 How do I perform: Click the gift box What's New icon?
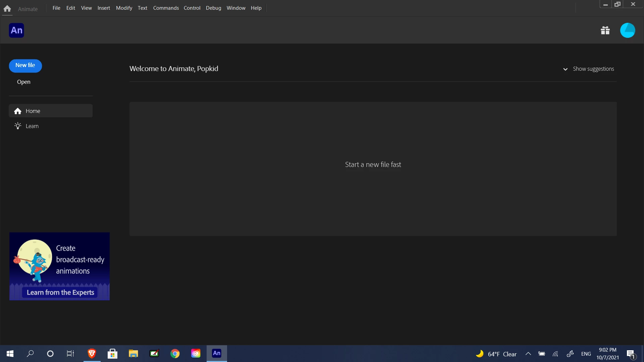tap(605, 31)
